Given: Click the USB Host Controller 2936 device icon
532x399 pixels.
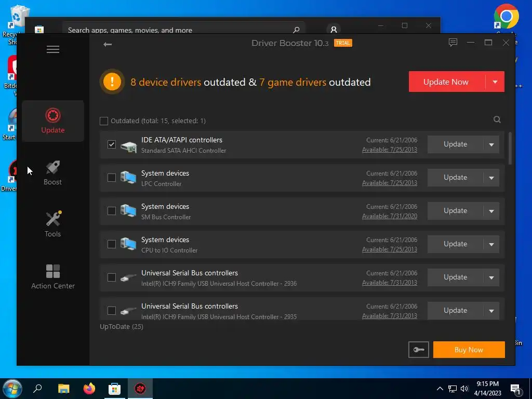Looking at the screenshot, I should click(x=129, y=277).
